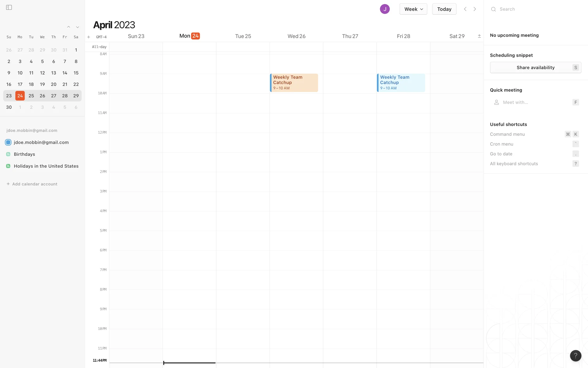588x368 pixels.
Task: Click the plus-minus icon after Sat 29
Action: (x=479, y=36)
